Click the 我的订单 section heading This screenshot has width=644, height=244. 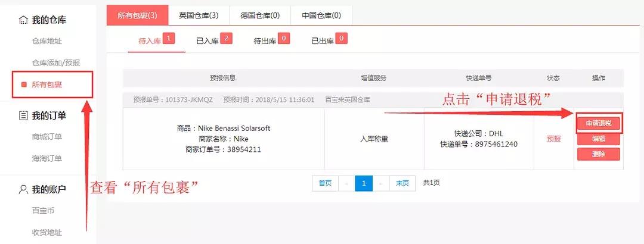point(49,115)
